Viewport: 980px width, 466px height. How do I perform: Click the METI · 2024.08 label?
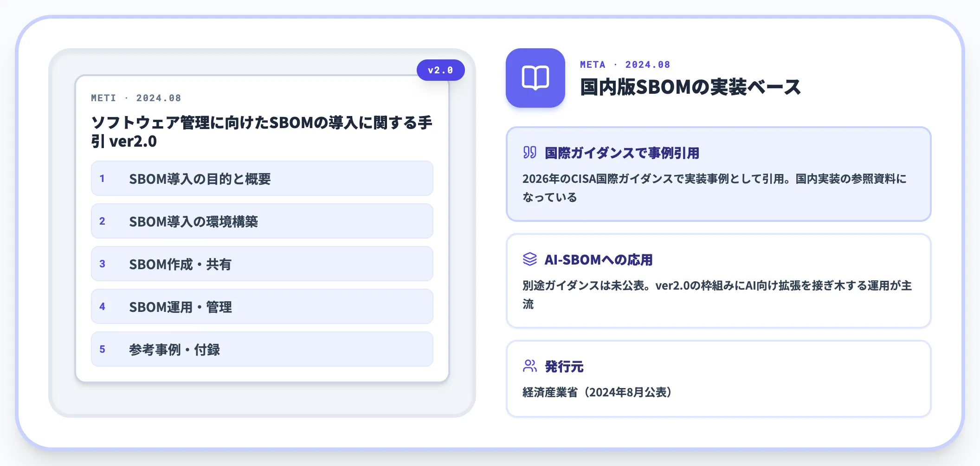(x=136, y=98)
